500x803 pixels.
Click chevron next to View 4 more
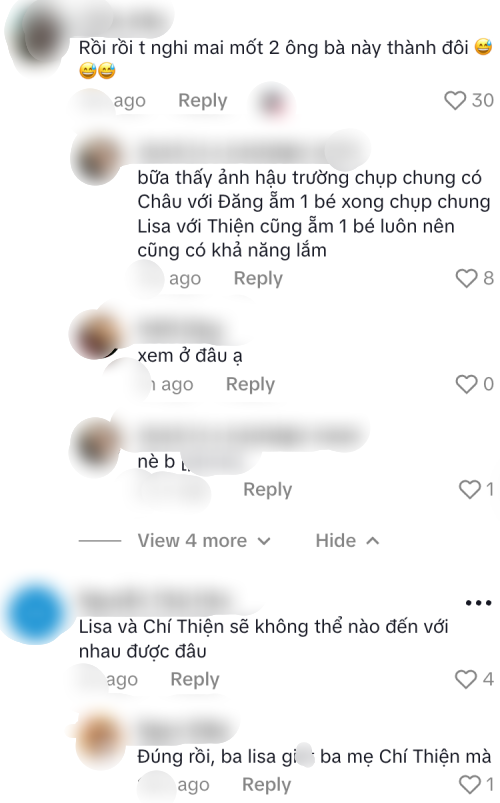(264, 541)
